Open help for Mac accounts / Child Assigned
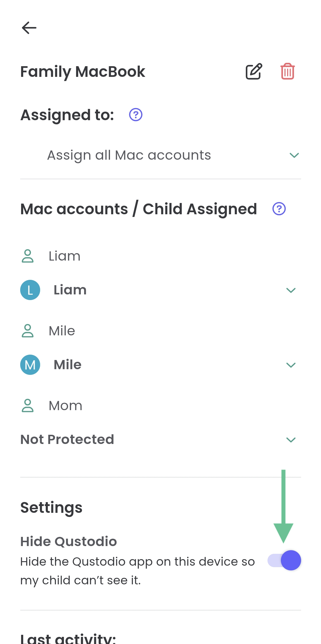This screenshot has width=321, height=644. (x=279, y=209)
